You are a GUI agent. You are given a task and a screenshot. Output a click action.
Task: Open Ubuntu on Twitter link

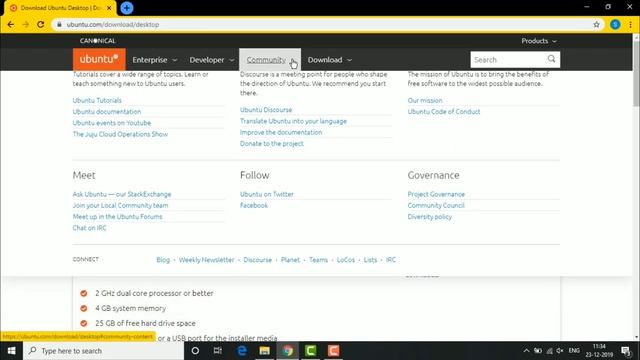pyautogui.click(x=267, y=194)
